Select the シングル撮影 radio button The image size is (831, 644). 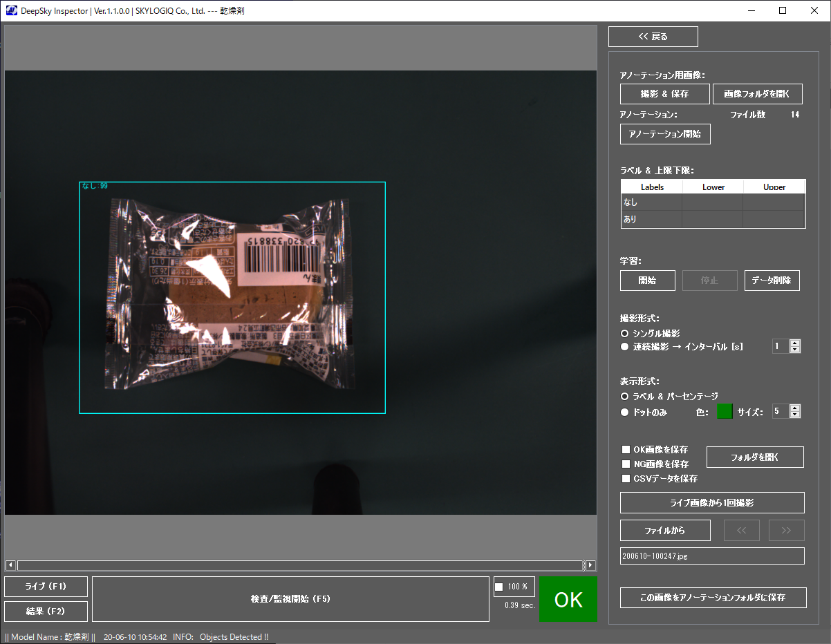pos(625,334)
